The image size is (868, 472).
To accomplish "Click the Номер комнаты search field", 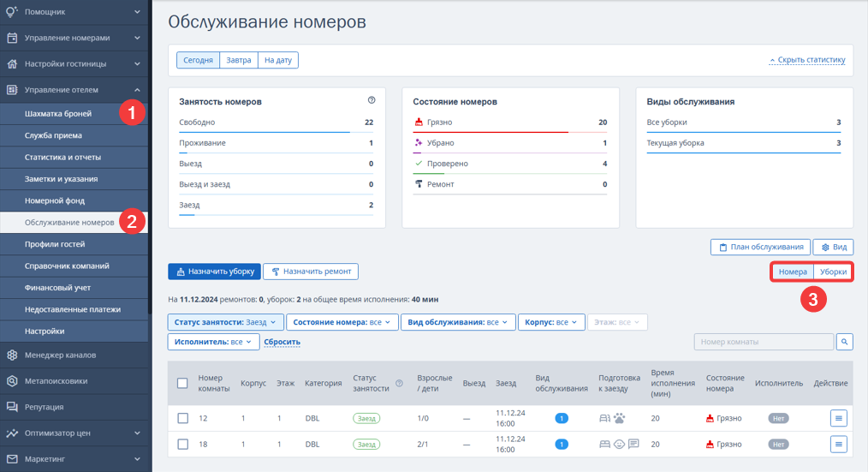I will coord(764,342).
